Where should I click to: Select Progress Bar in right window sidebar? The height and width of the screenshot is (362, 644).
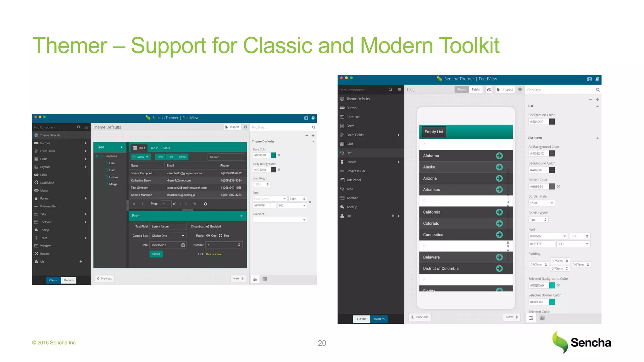(371, 171)
